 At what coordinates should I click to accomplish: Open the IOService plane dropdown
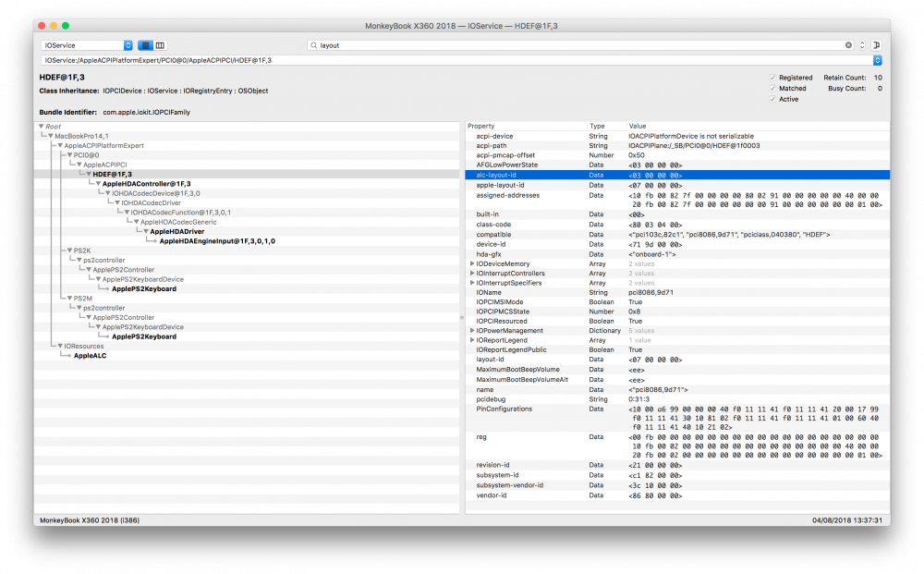87,45
